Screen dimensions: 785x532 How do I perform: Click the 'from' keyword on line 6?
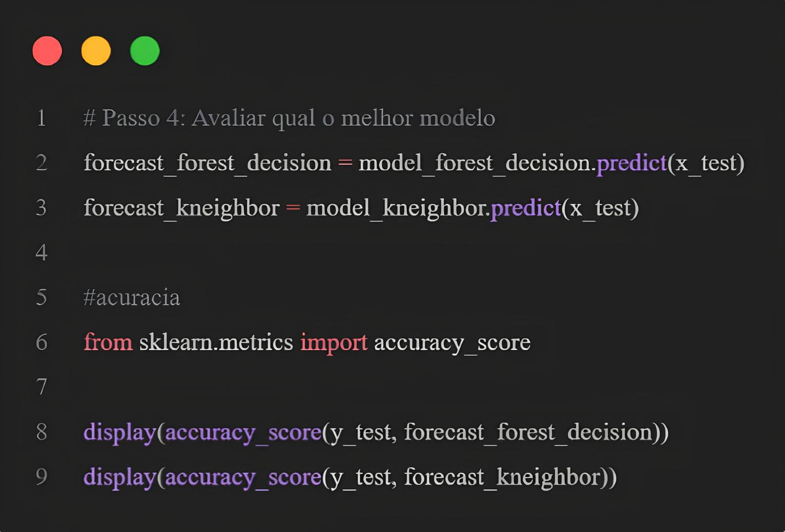click(108, 342)
